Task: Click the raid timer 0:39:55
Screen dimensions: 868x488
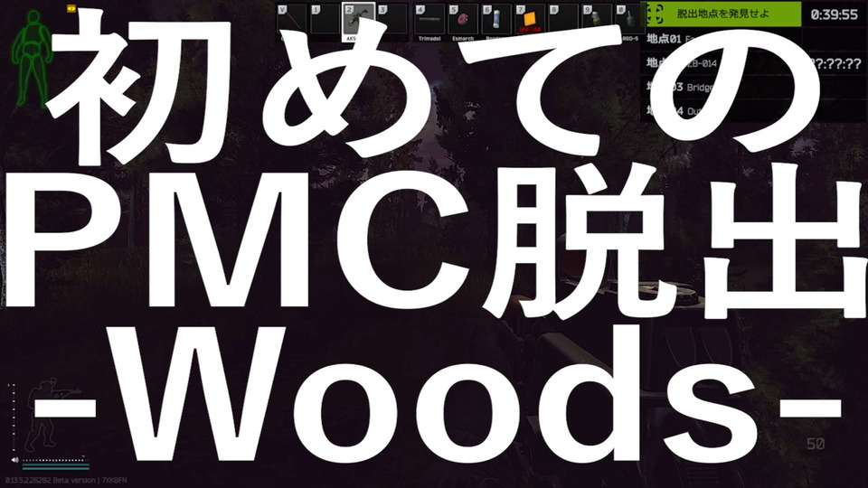Action: [835, 14]
